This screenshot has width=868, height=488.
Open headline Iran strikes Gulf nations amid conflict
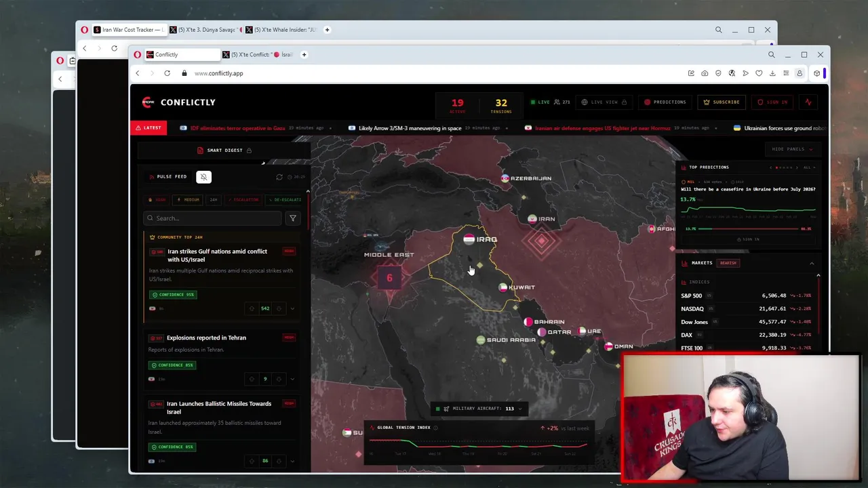pyautogui.click(x=217, y=256)
